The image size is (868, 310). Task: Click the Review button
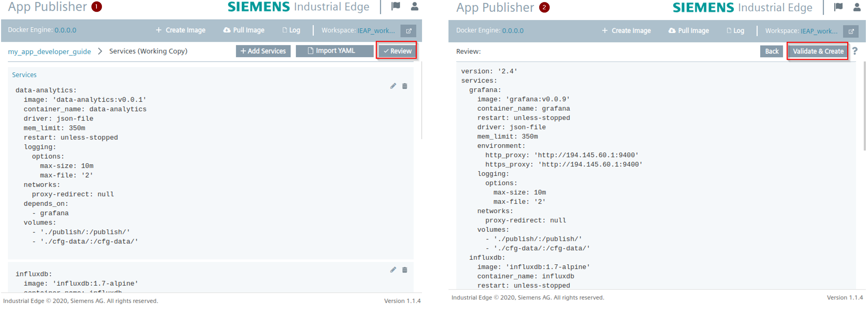pos(397,51)
